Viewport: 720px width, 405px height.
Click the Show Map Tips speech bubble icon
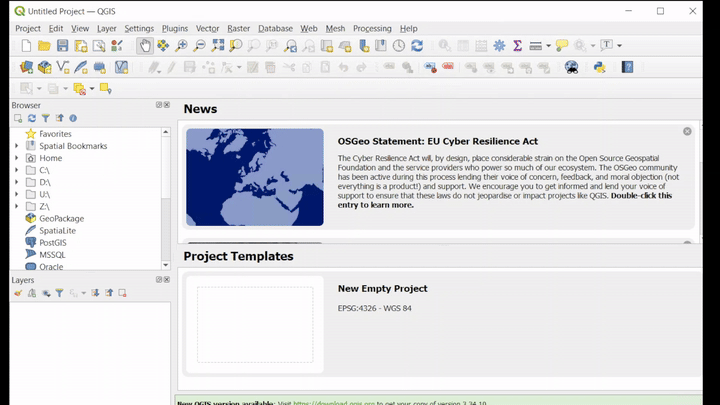click(562, 45)
